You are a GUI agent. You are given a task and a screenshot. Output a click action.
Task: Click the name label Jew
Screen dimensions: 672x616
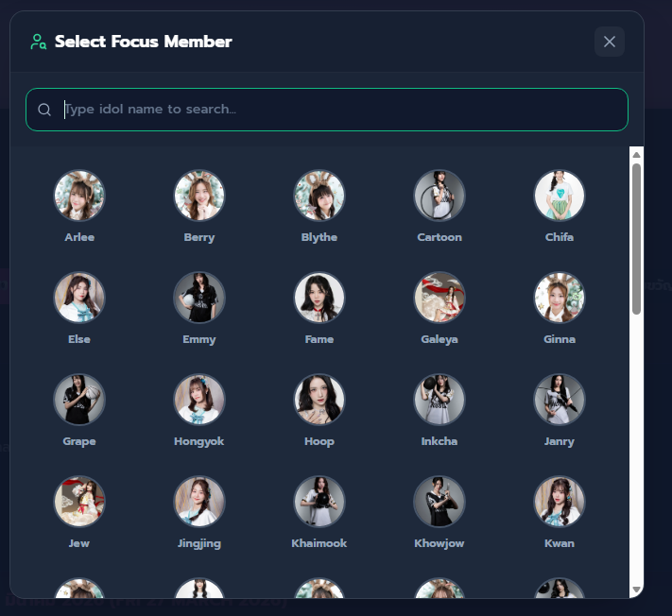pyautogui.click(x=79, y=542)
